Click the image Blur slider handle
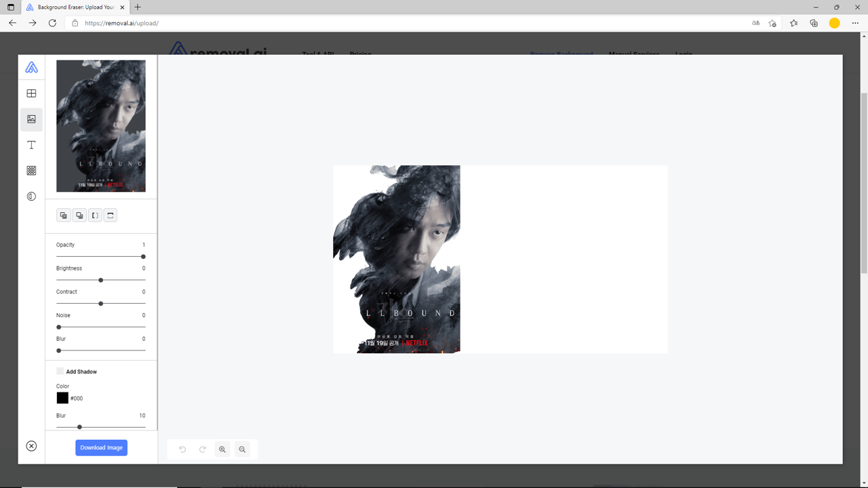868x488 pixels. 59,350
